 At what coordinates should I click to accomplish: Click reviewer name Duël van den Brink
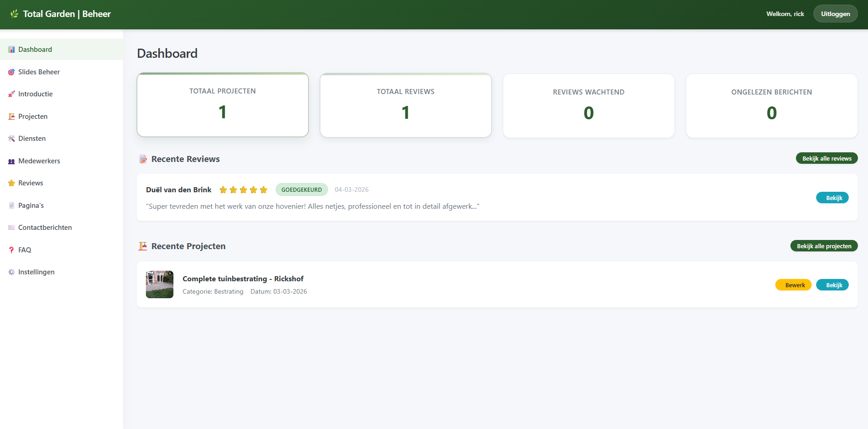tap(178, 189)
